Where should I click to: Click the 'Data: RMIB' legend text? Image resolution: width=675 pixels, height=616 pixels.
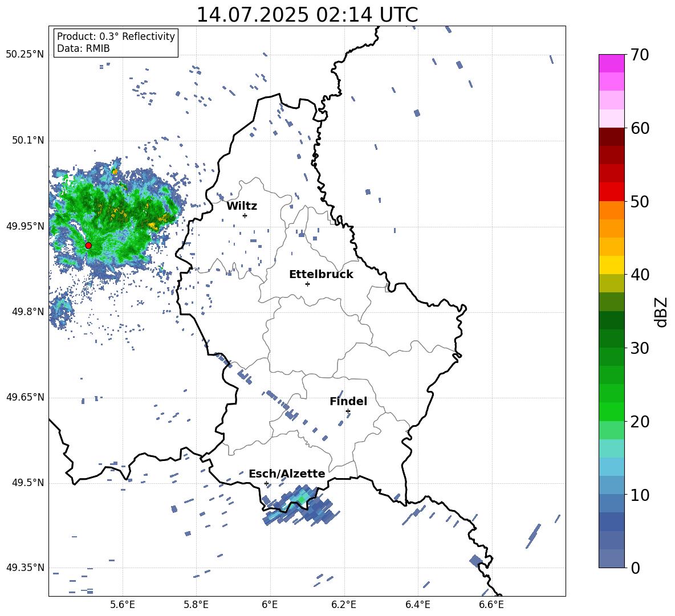tap(83, 48)
